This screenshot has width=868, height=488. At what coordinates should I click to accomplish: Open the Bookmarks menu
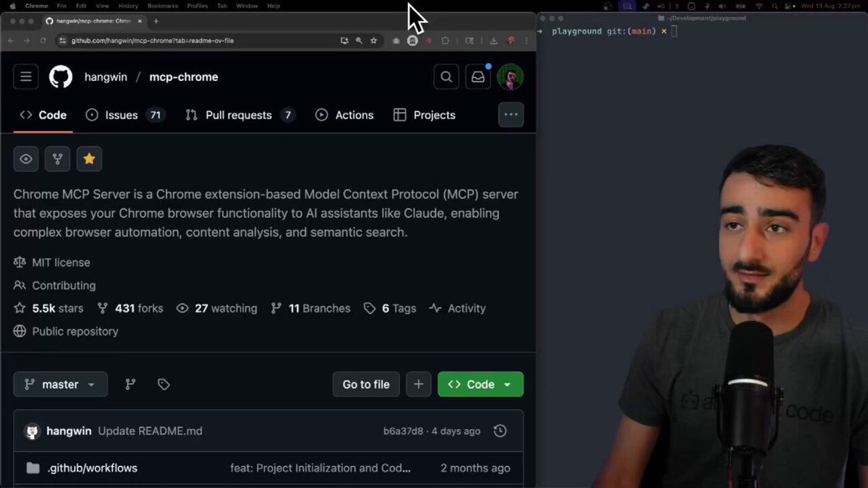(162, 6)
